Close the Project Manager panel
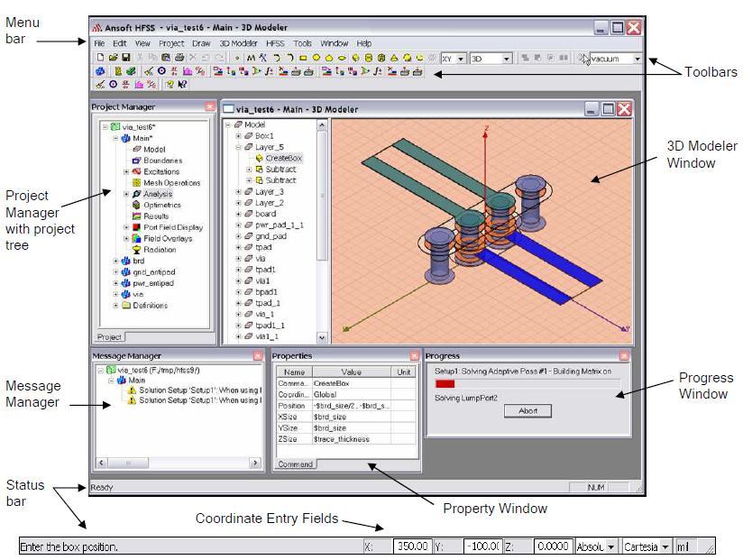Viewport: 752px width, 560px height. 209,106
